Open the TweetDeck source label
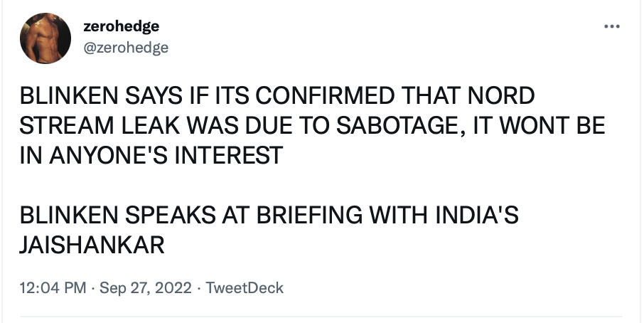 click(x=245, y=287)
